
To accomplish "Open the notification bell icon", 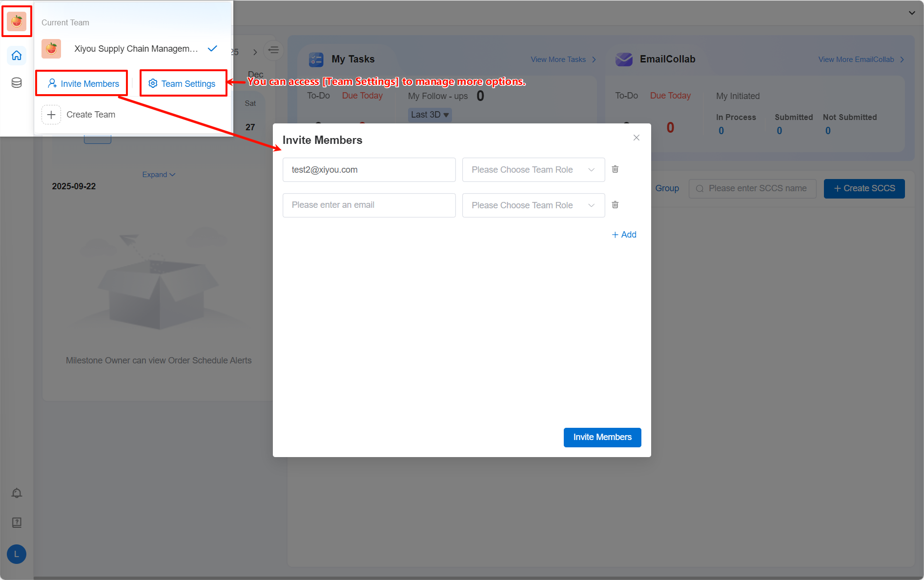I will click(17, 493).
